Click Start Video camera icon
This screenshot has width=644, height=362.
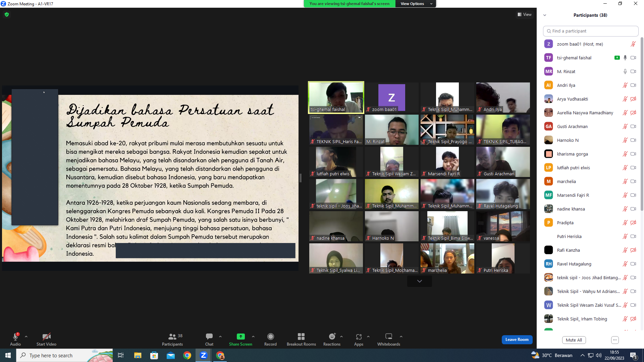tap(46, 337)
